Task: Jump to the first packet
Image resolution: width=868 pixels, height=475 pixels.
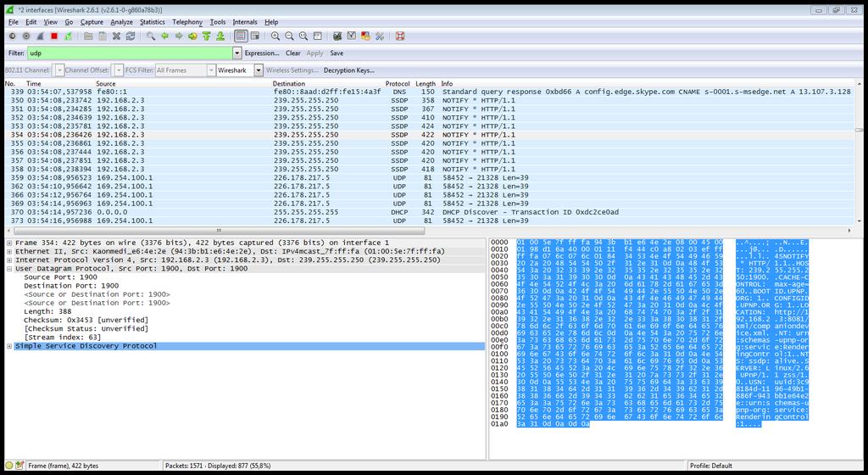Action: [x=207, y=36]
